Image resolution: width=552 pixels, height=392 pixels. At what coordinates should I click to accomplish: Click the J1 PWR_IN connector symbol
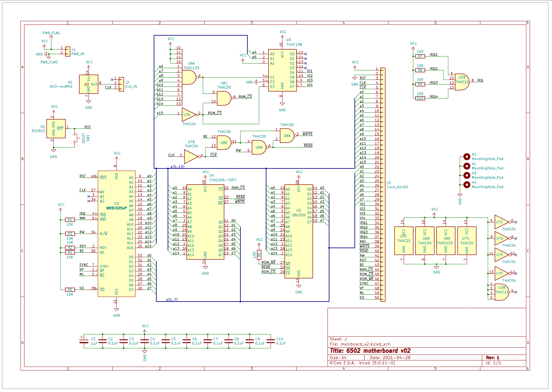point(68,51)
